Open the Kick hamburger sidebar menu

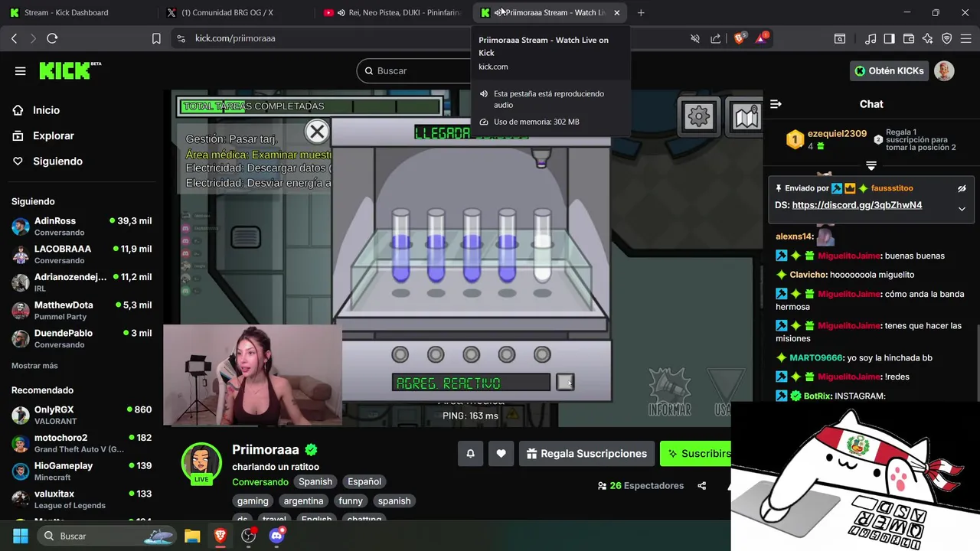[21, 70]
